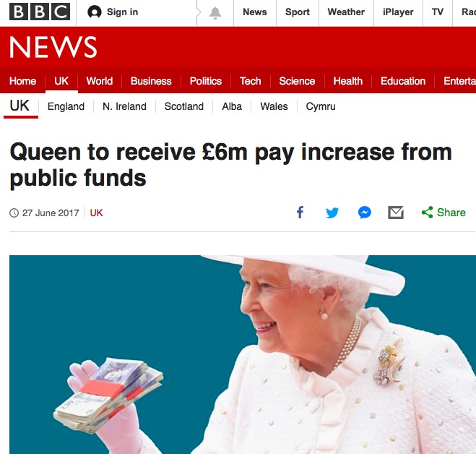
Task: Share the article on Facebook
Action: click(x=300, y=213)
